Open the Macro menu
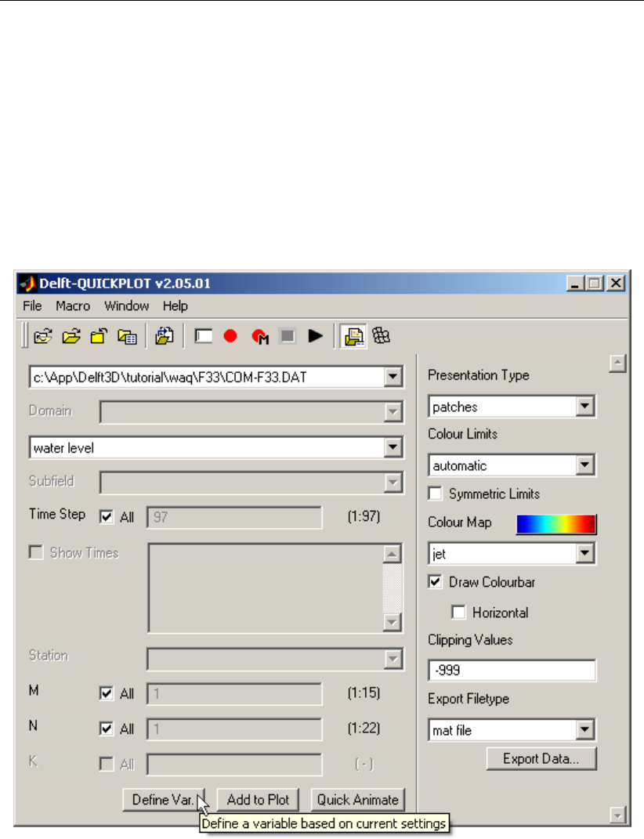Image resolution: width=644 pixels, height=839 pixels. point(73,306)
